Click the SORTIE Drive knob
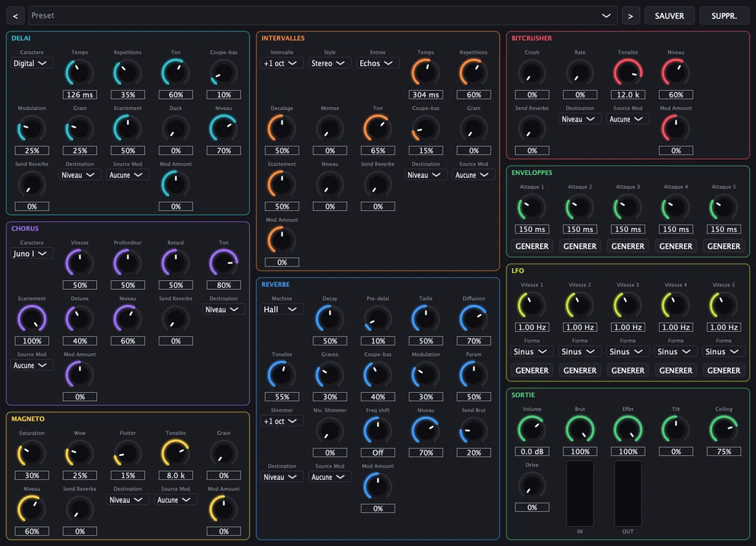 [532, 486]
